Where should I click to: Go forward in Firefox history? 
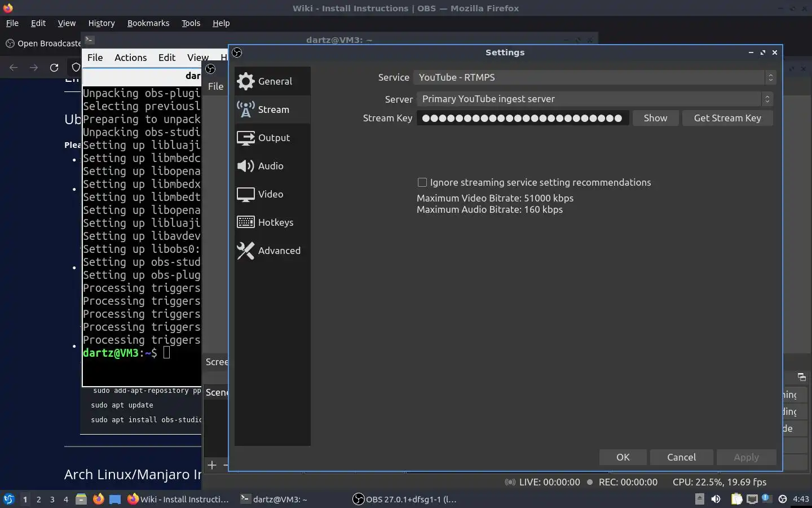34,68
